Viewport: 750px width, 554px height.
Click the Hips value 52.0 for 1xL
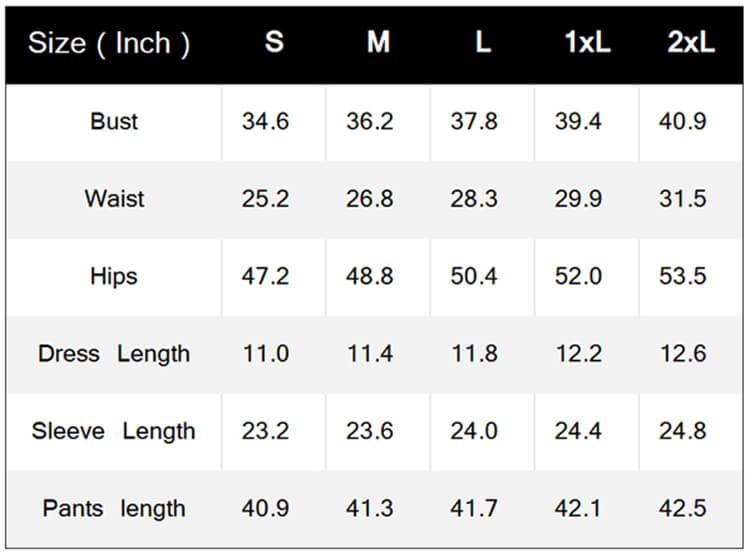pyautogui.click(x=578, y=276)
